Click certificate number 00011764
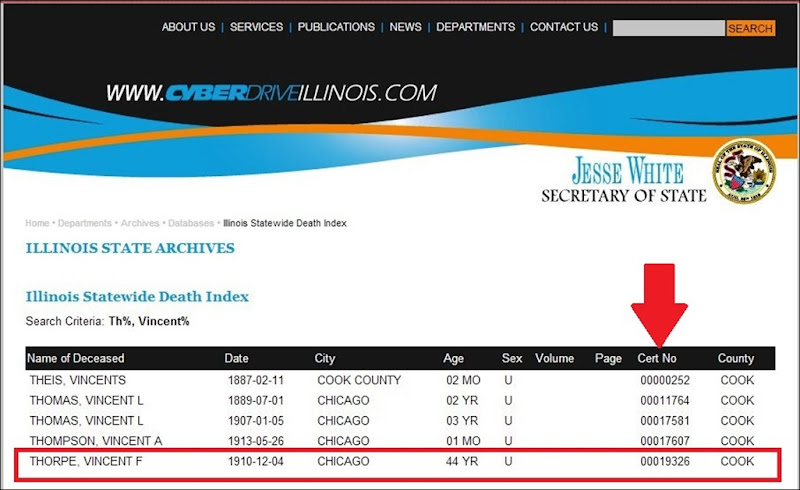 pyautogui.click(x=665, y=401)
